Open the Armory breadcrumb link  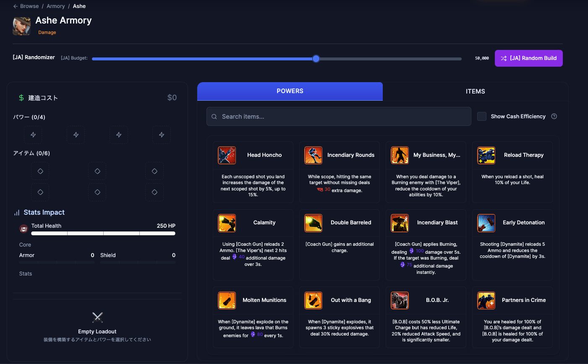tap(56, 6)
